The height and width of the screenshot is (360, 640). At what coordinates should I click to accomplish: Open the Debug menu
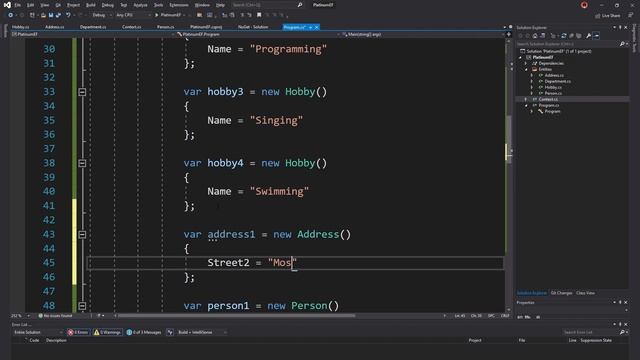108,5
